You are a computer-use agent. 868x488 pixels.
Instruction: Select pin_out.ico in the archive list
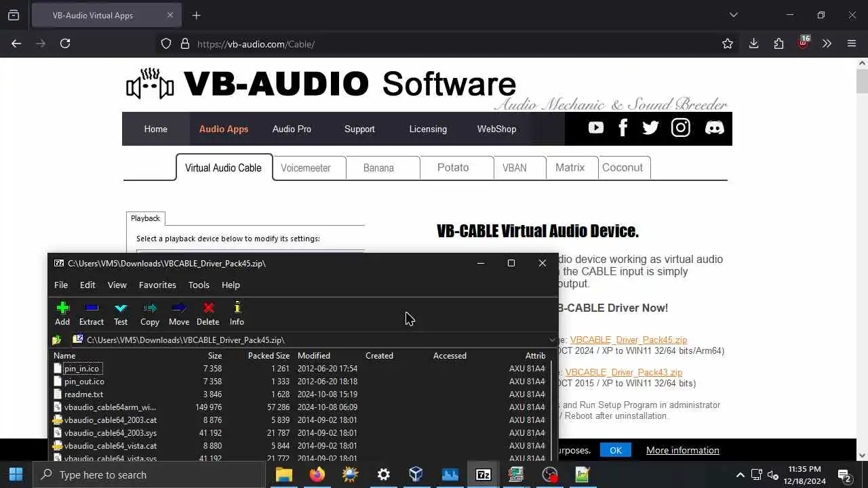pos(84,382)
